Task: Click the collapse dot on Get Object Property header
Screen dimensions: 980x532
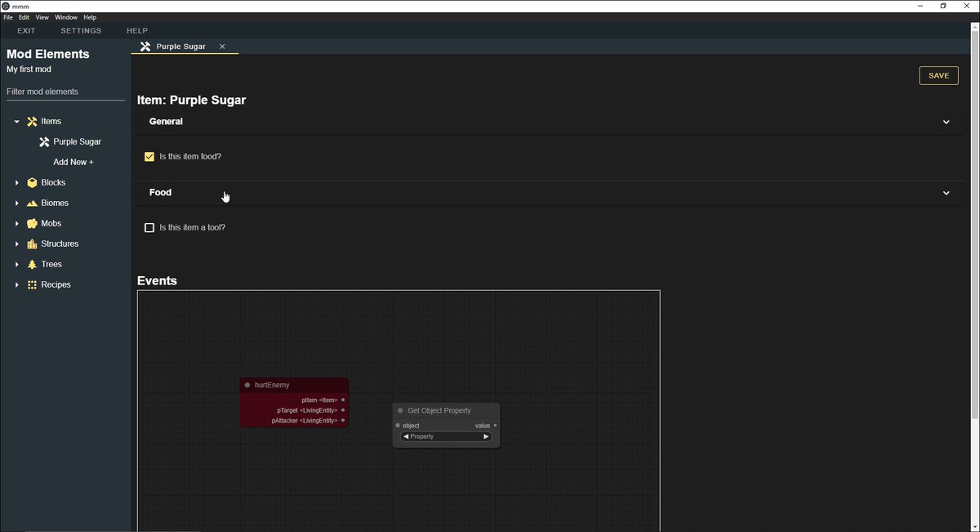Action: pyautogui.click(x=400, y=411)
